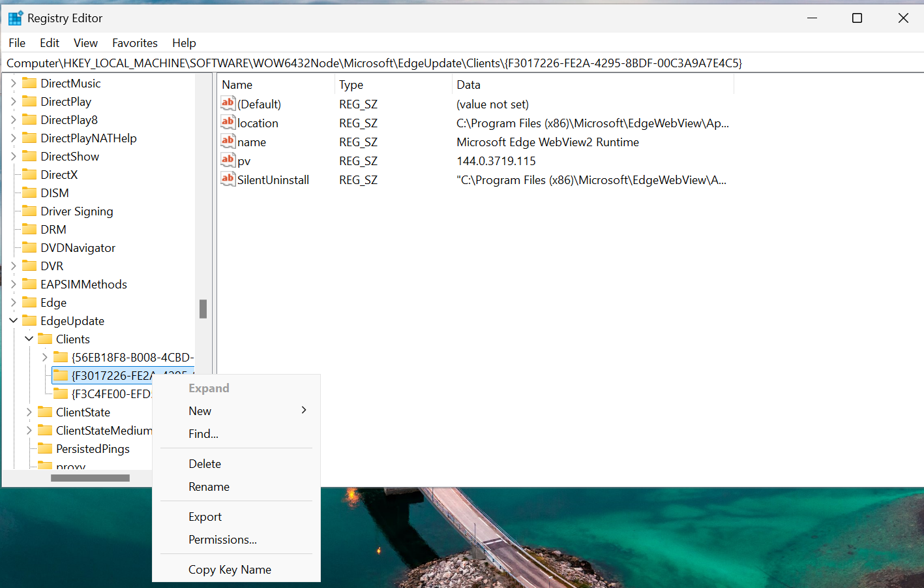Click the Data column header

point(593,85)
